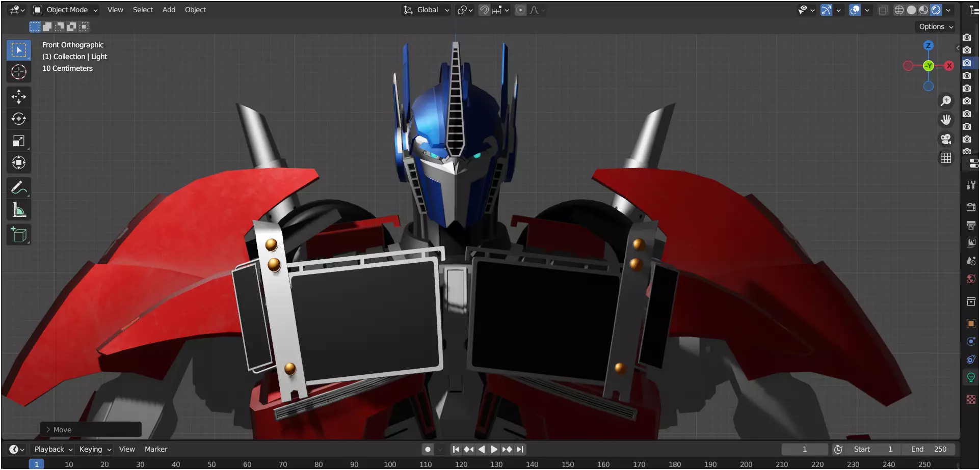The height and width of the screenshot is (470, 980).
Task: Jump to the end frame
Action: click(x=520, y=449)
